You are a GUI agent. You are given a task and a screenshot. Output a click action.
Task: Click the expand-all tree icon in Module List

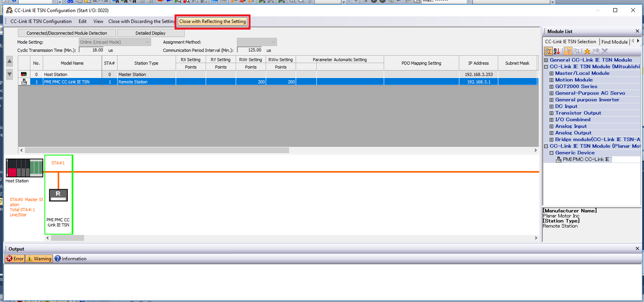click(x=568, y=51)
